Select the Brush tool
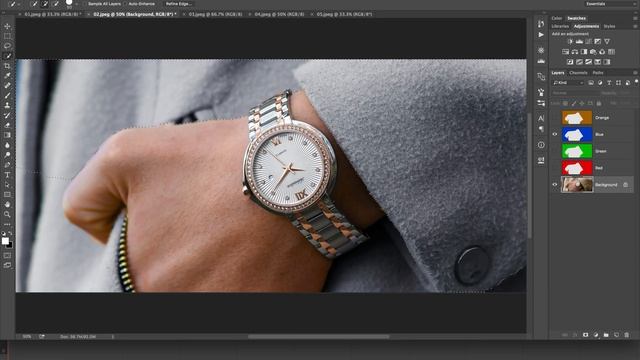Viewport: 640px width, 360px height. [7, 96]
